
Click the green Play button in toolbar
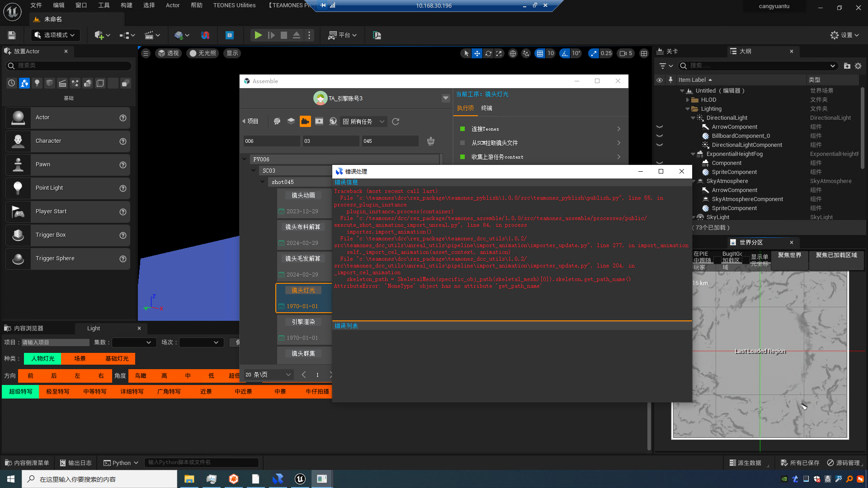258,35
